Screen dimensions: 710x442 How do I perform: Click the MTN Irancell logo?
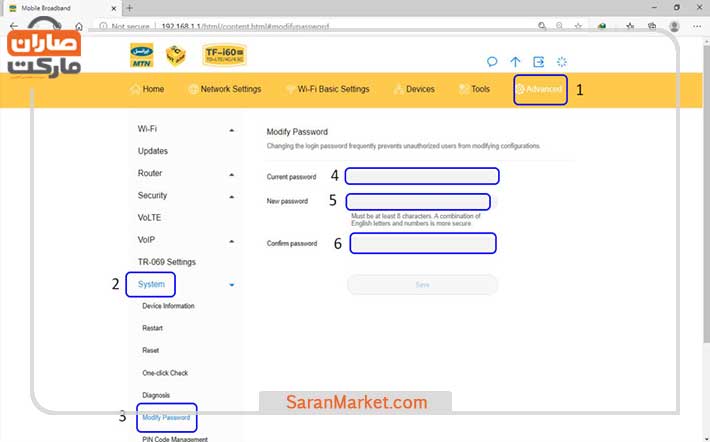pos(142,54)
